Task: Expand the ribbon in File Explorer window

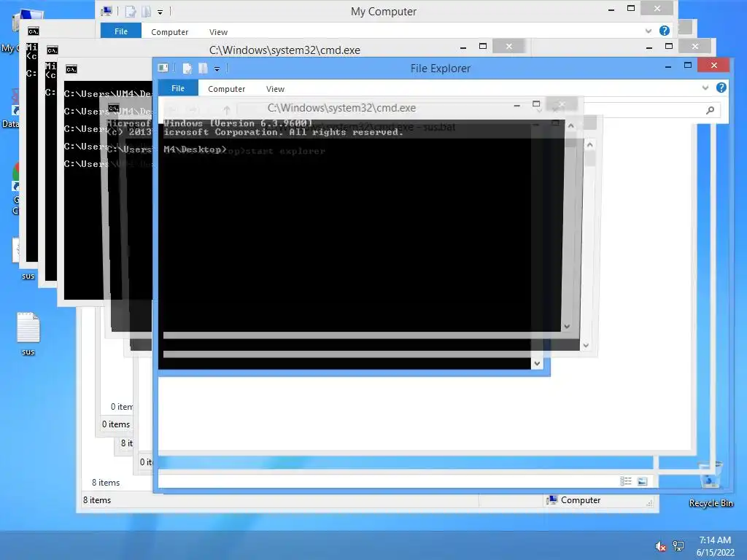Action: point(705,87)
